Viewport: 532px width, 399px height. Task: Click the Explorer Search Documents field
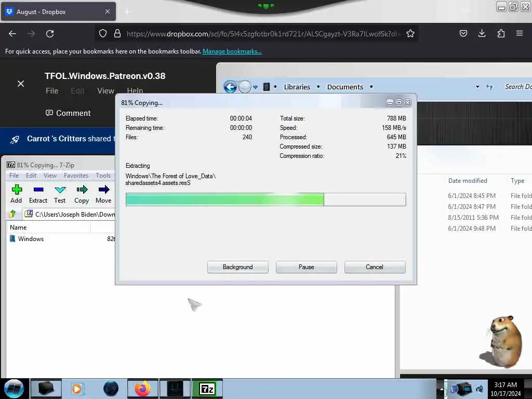518,87
